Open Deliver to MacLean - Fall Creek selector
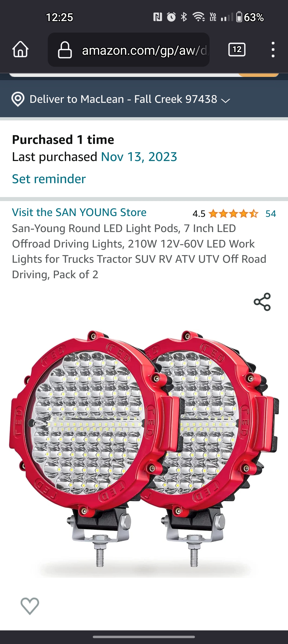 pyautogui.click(x=123, y=99)
